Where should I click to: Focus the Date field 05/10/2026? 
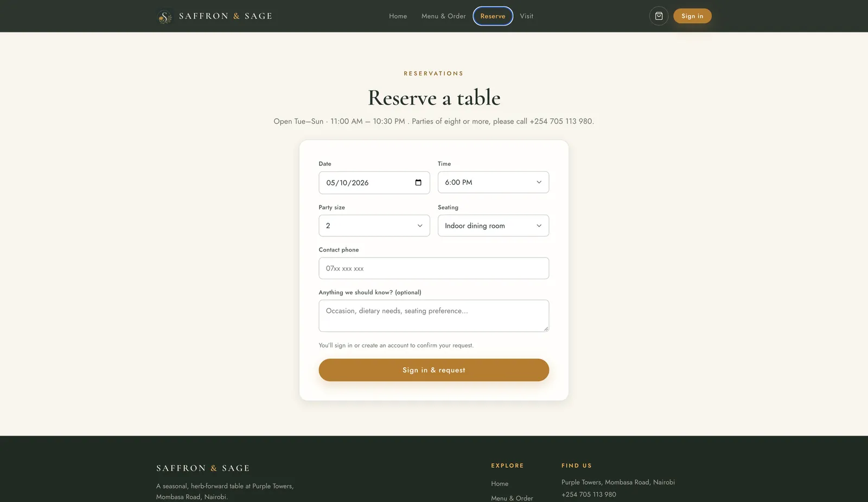click(374, 183)
